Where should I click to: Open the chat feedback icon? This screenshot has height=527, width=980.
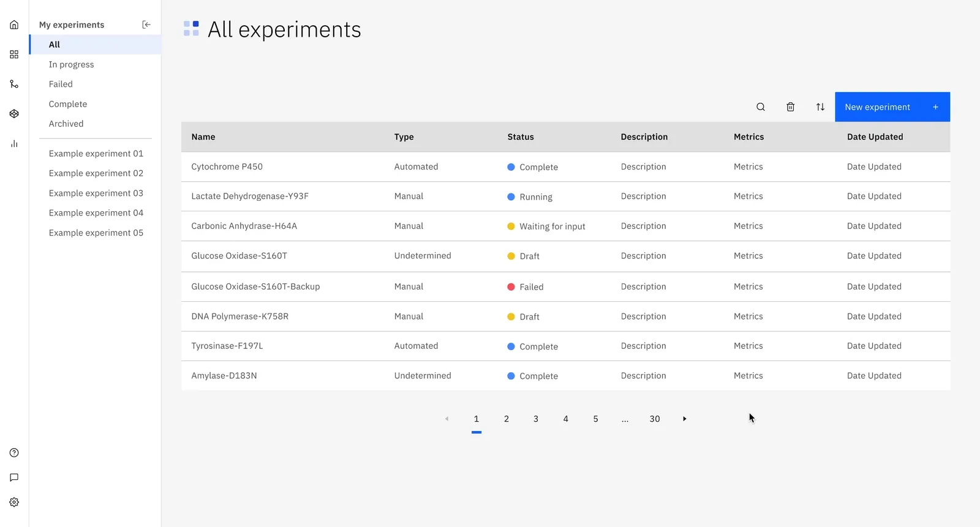14,477
